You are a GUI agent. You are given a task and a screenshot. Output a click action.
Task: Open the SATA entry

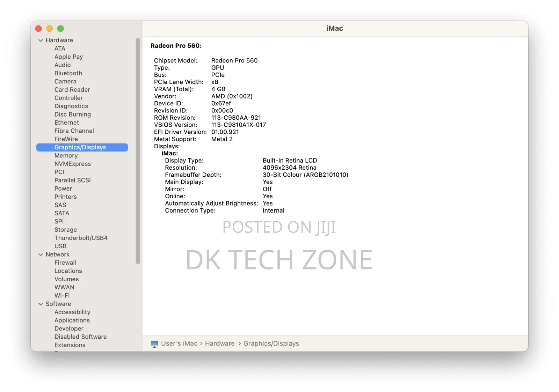61,213
